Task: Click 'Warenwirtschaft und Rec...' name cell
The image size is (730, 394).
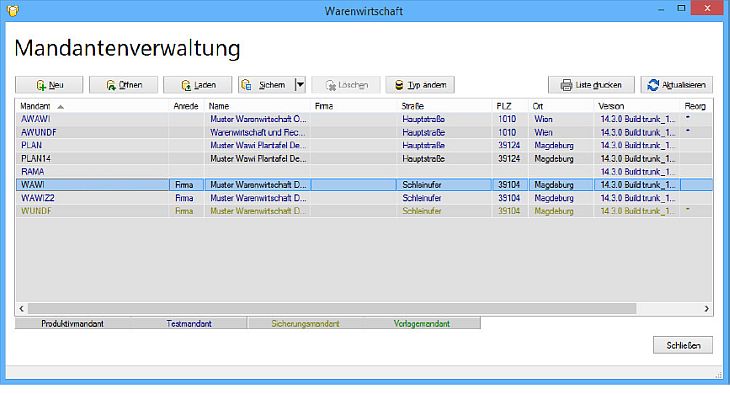Action: 257,132
